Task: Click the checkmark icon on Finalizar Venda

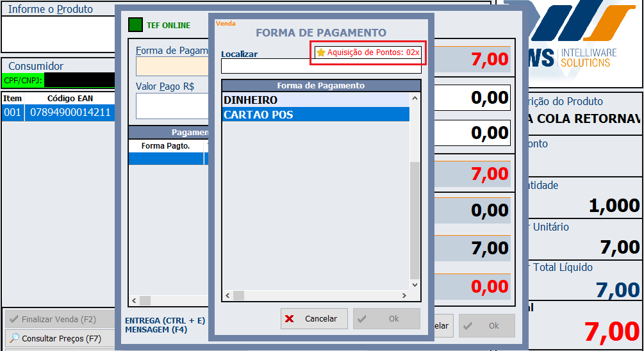Action: [13, 319]
